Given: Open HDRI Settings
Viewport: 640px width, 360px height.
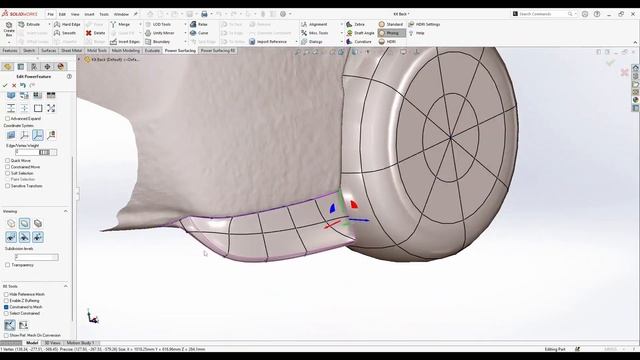Looking at the screenshot, I should (x=424, y=24).
